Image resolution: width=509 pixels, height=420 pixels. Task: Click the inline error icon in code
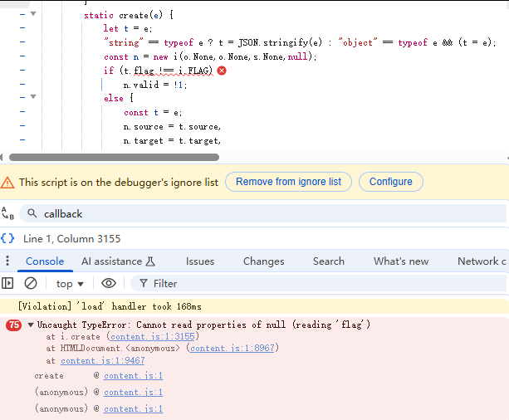(222, 71)
